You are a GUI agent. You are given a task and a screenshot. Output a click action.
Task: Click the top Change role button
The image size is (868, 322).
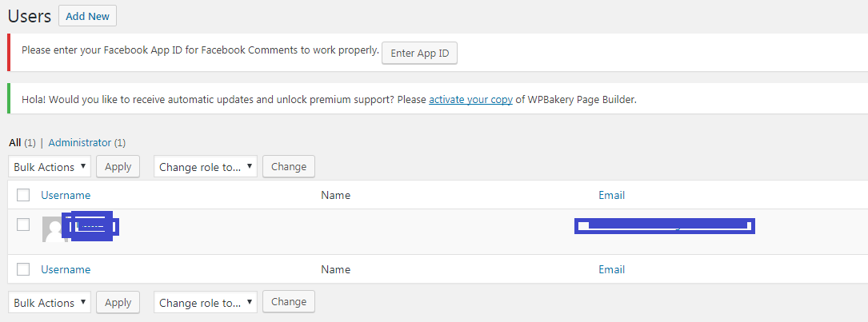pyautogui.click(x=289, y=167)
